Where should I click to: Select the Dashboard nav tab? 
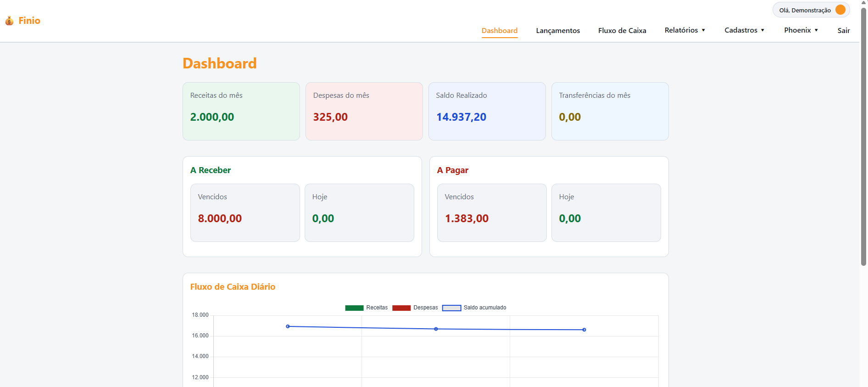500,31
